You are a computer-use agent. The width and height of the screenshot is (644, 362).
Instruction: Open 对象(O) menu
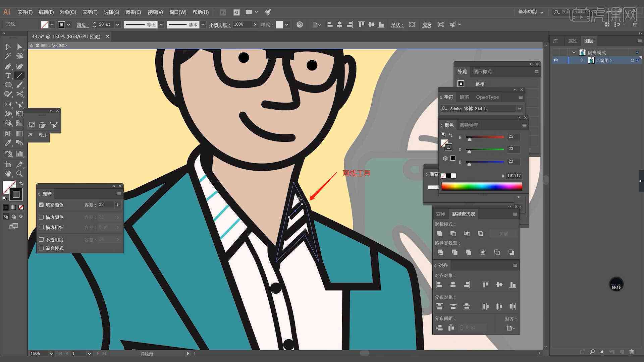pyautogui.click(x=68, y=12)
